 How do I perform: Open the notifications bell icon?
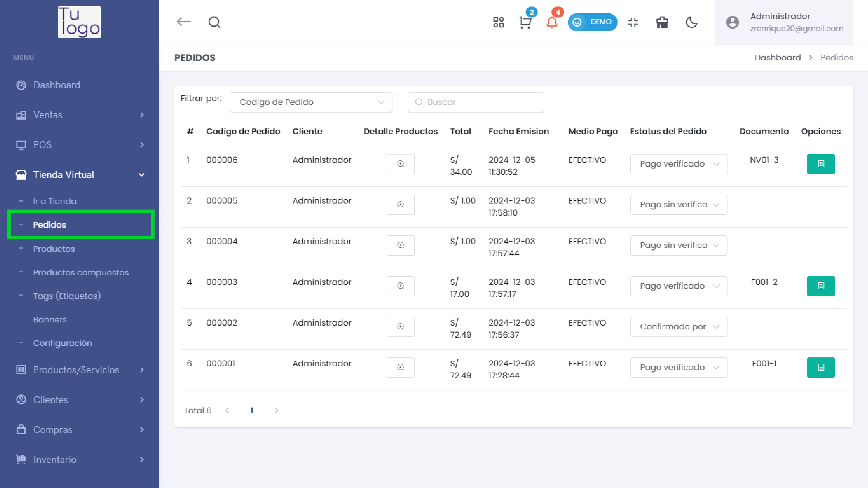click(x=552, y=23)
